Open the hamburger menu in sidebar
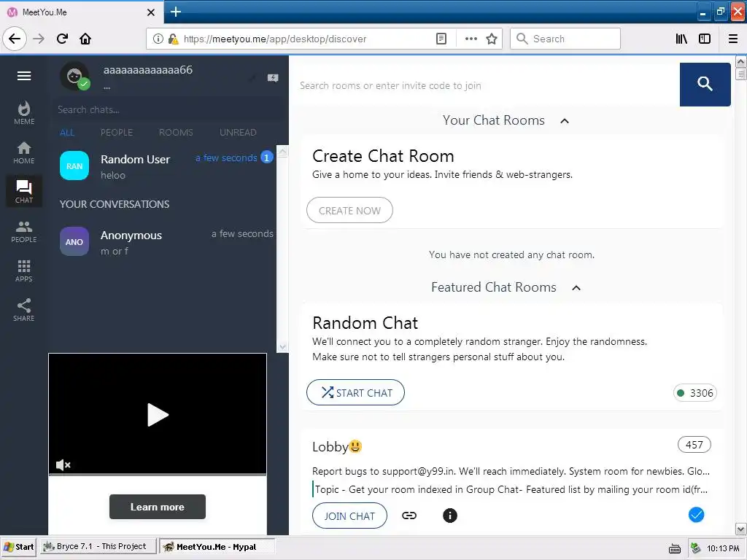Image resolution: width=747 pixels, height=560 pixels. pyautogui.click(x=24, y=76)
